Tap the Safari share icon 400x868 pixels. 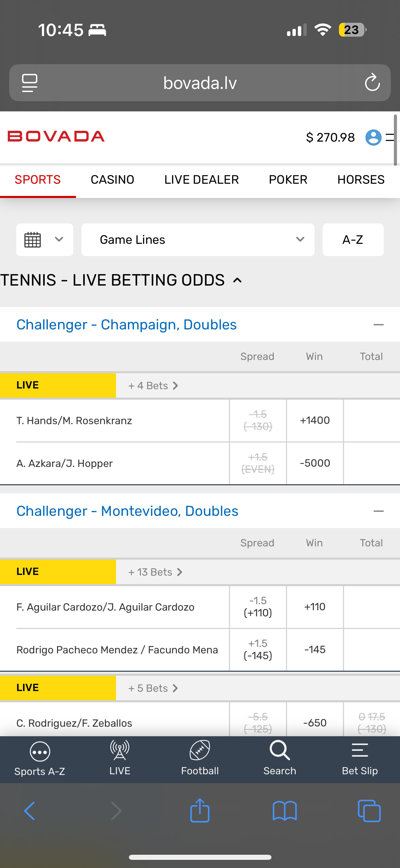tap(200, 811)
